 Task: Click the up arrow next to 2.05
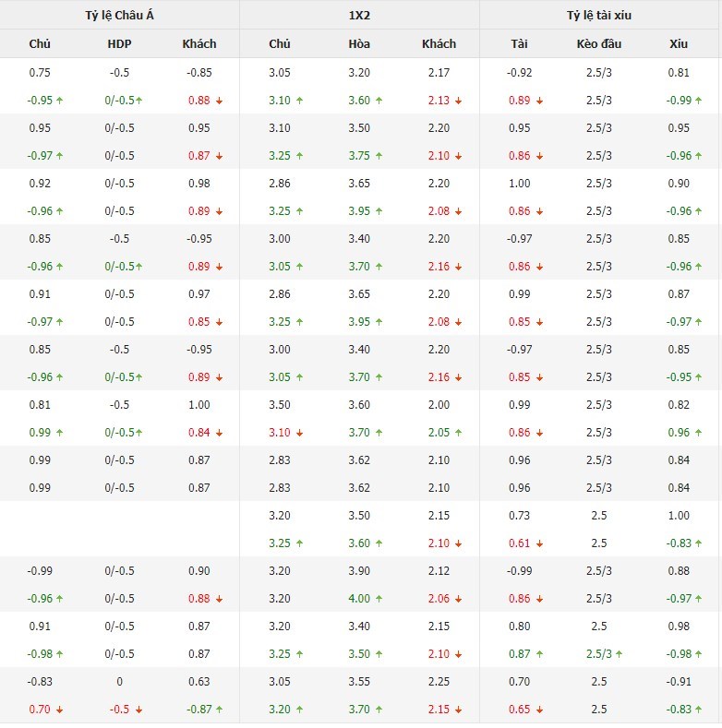459,433
